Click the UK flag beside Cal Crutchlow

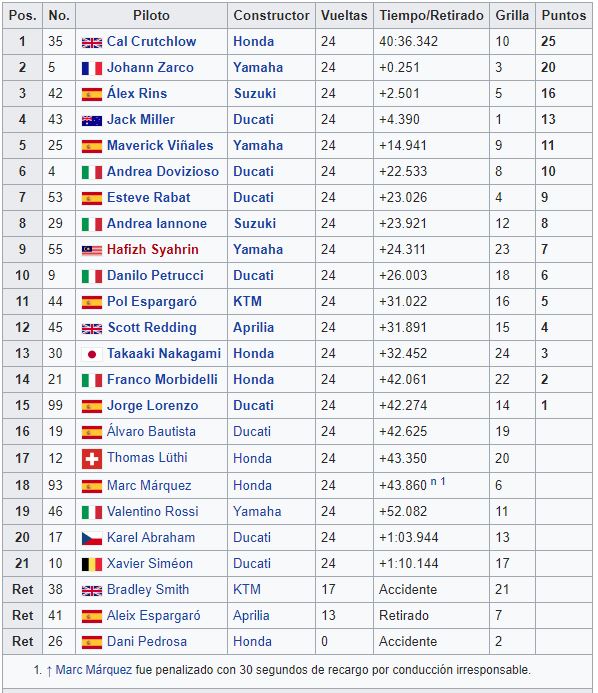point(92,42)
